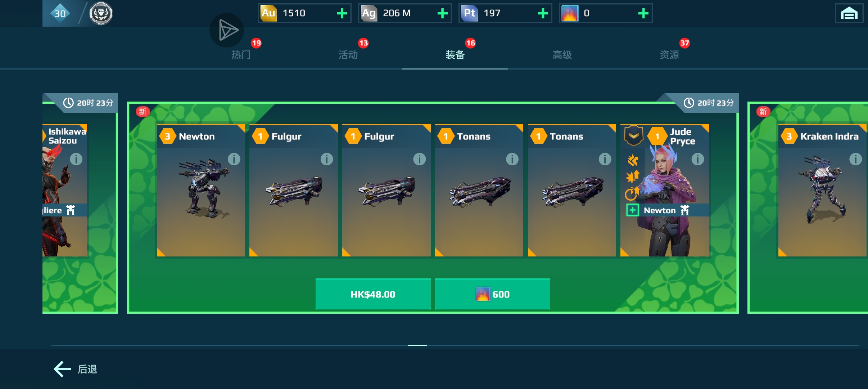This screenshot has width=868, height=389.
Task: View info on Kraken Indra card
Action: [x=855, y=159]
